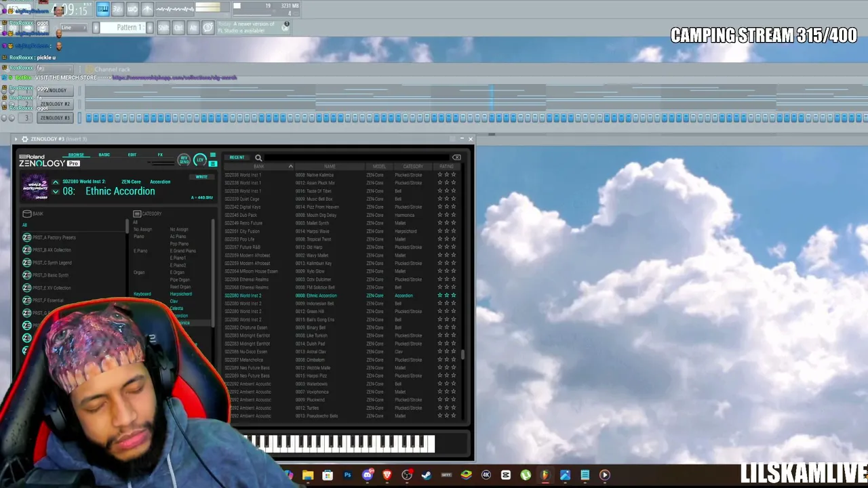Select PRST_E XV Collection bank
Image resolution: width=868 pixels, height=488 pixels.
[47, 287]
